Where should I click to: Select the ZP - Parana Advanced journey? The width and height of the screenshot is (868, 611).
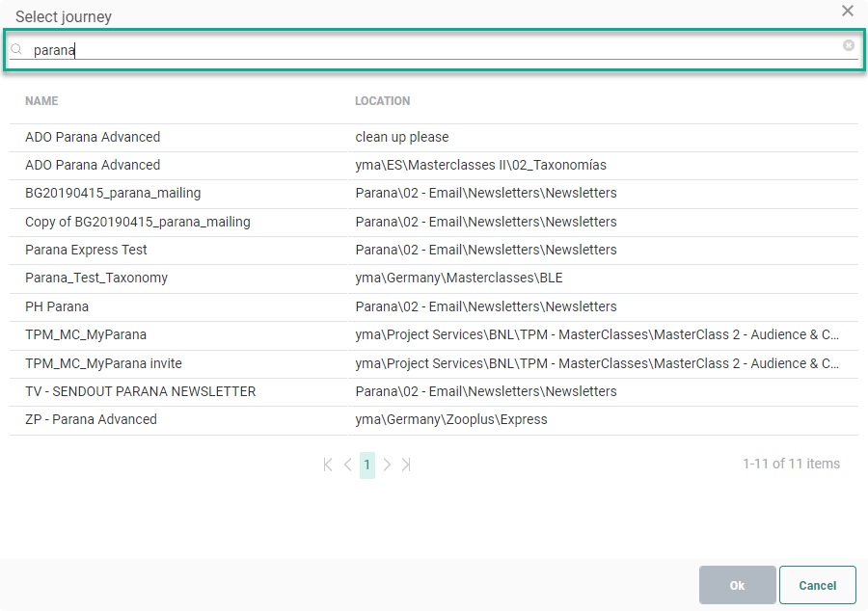(91, 419)
